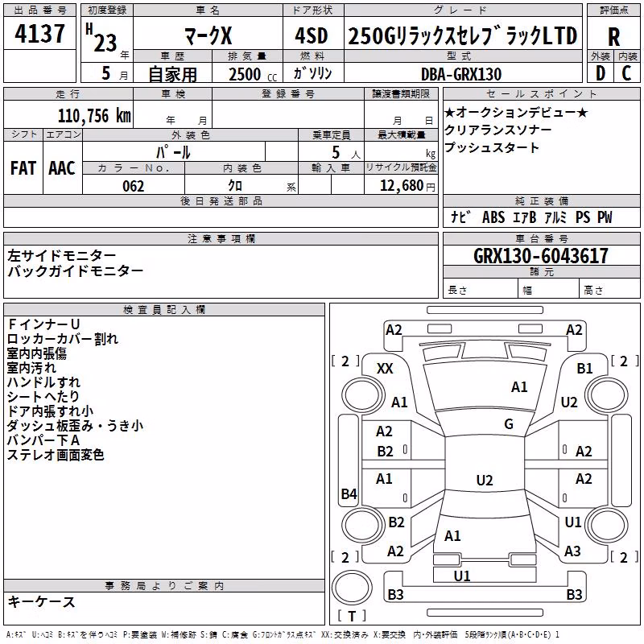The width and height of the screenshot is (644, 644).
Task: Click recycle deposit 12,680円
Action: point(407,186)
